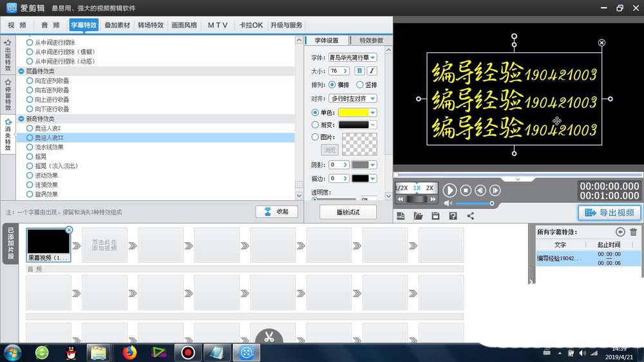Screen dimensions: 644x362
Task: Rewind the preview speed slider
Action: pyautogui.click(x=401, y=199)
